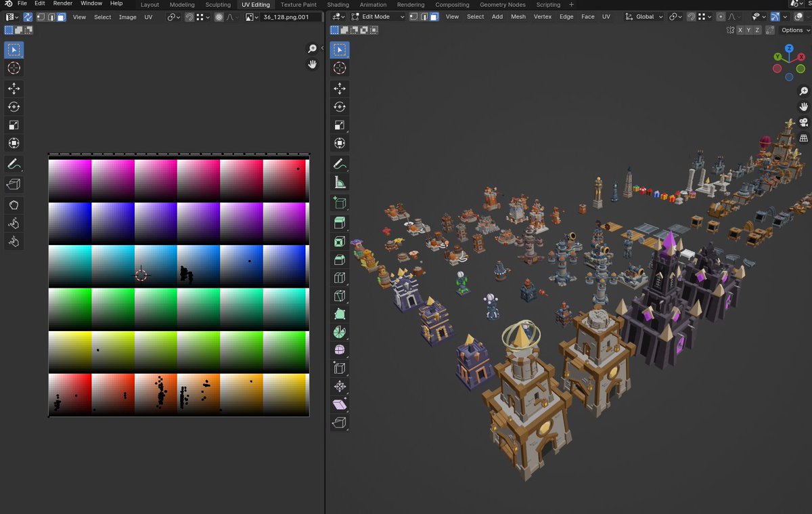Select the Poly Build tool
Screen dimensions: 812x514
pos(340,314)
